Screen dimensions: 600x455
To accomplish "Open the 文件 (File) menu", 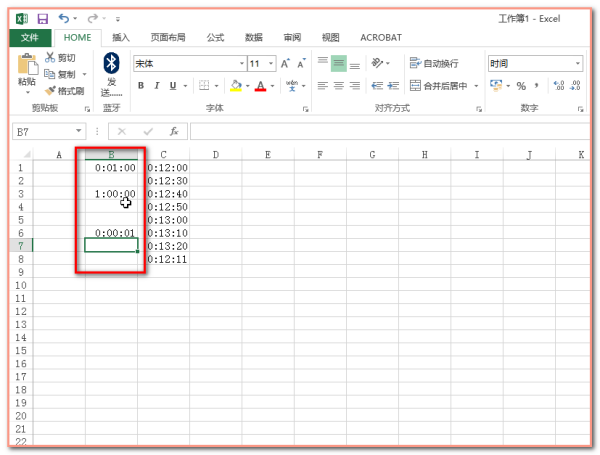I will 29,38.
